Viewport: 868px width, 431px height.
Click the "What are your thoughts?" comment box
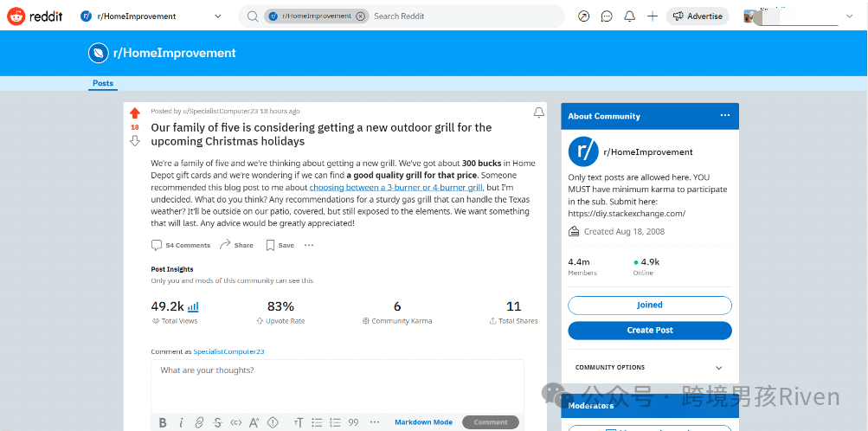pos(337,381)
